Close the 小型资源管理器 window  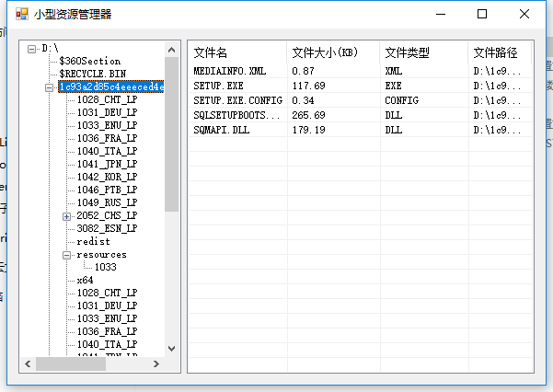524,14
